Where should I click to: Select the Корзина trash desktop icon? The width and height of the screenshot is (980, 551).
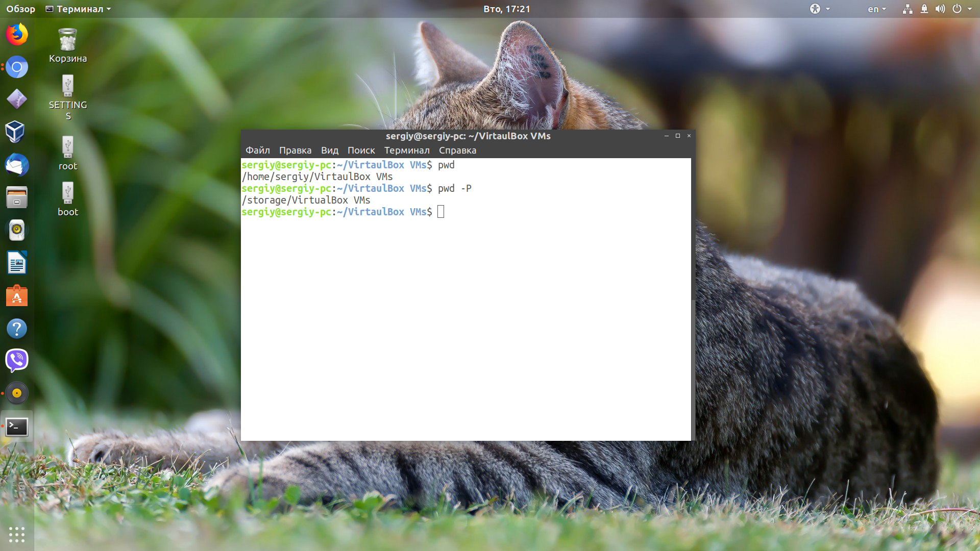click(68, 45)
